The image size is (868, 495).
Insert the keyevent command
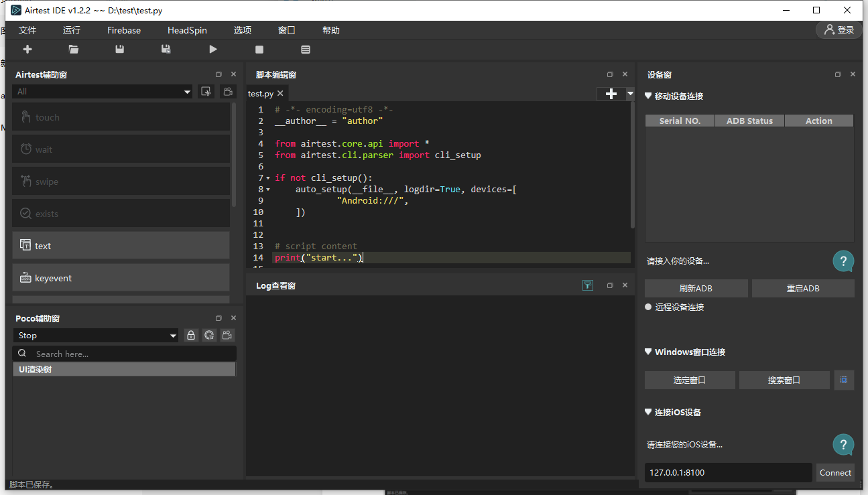(121, 278)
